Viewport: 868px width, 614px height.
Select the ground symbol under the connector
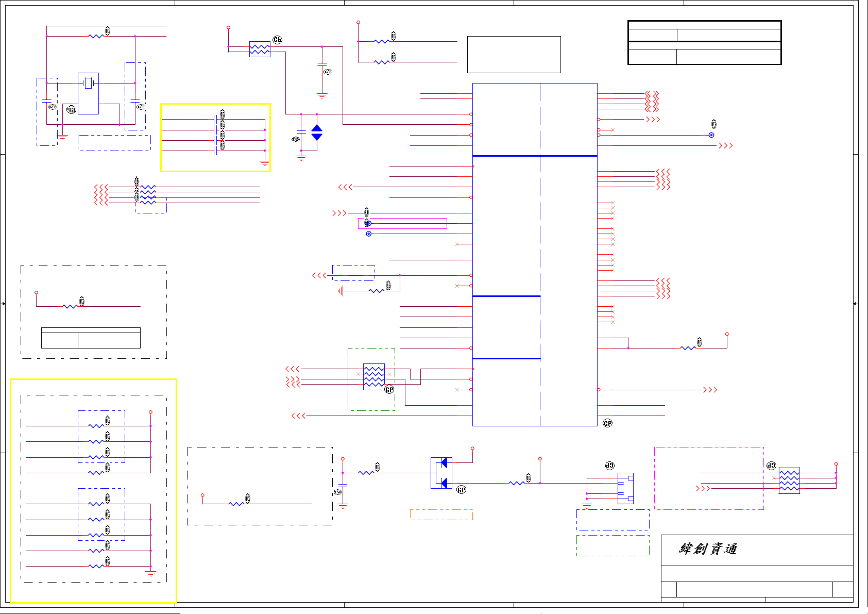(x=586, y=506)
